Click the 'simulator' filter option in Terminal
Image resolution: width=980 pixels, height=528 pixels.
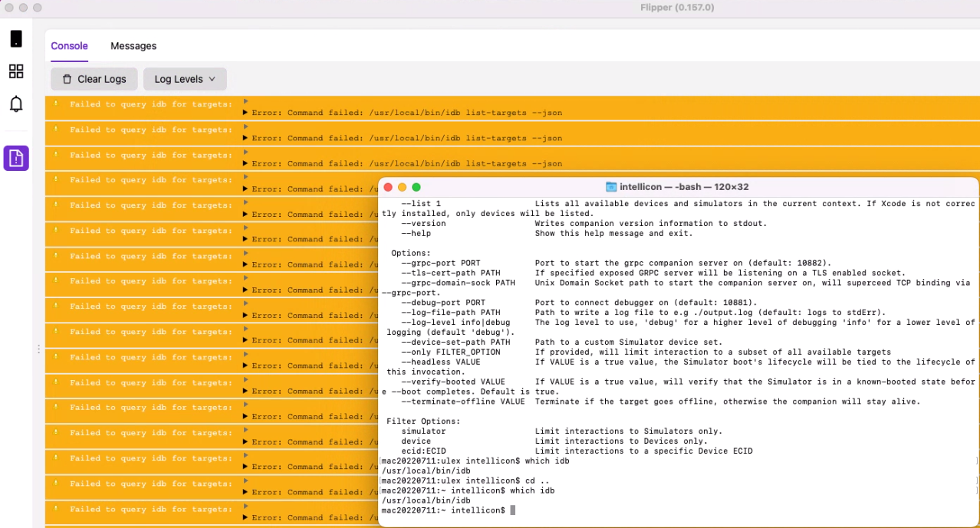click(423, 431)
